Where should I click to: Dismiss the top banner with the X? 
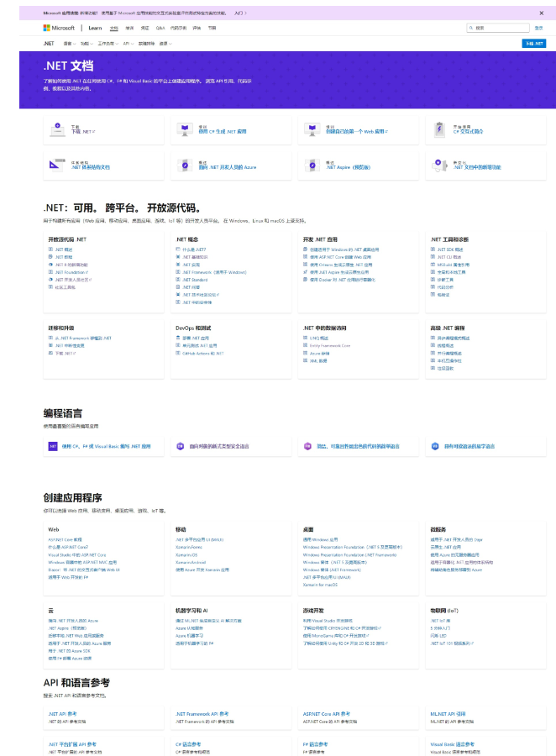542,13
